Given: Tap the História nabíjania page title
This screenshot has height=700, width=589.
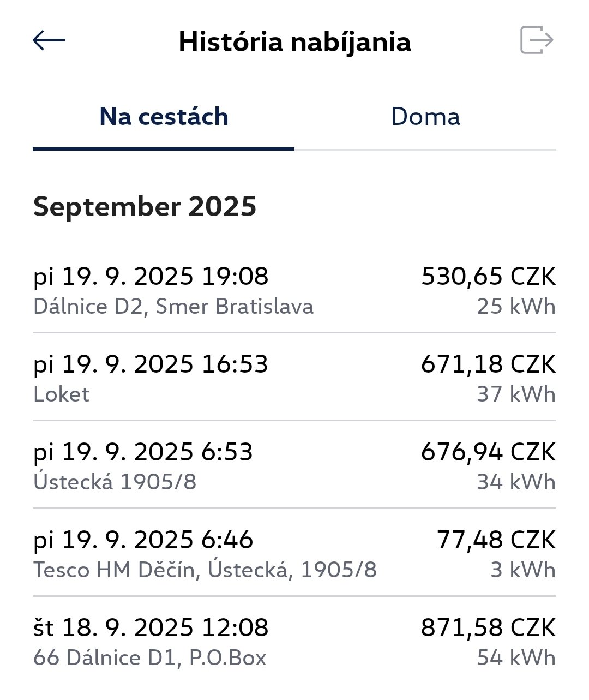Looking at the screenshot, I should (294, 42).
